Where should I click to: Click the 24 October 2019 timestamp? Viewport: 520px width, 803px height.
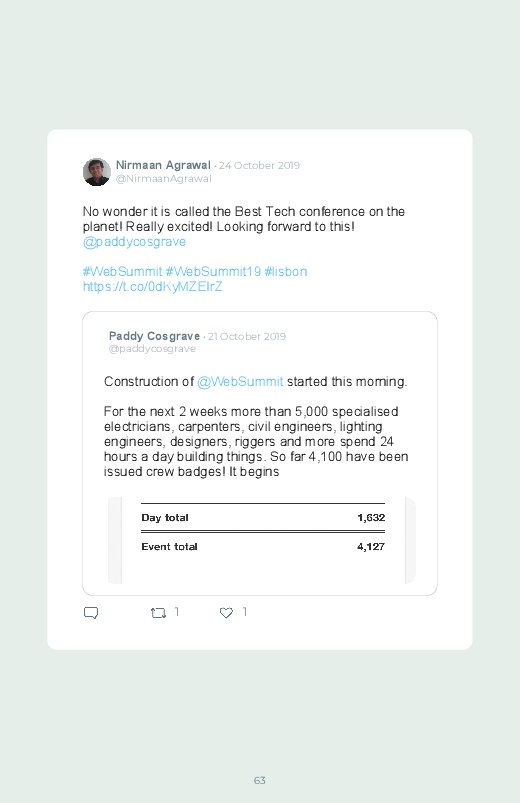point(259,165)
